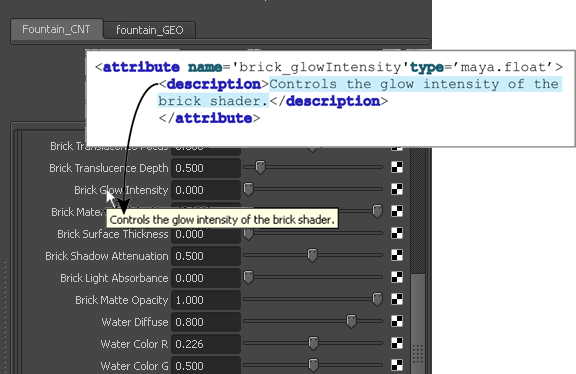Click checker map icon for Water Color G
The image size is (576, 374).
[x=397, y=366]
